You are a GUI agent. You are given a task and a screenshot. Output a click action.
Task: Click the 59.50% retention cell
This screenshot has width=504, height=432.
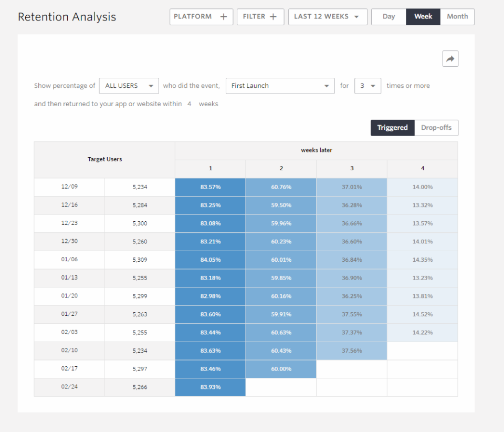281,205
